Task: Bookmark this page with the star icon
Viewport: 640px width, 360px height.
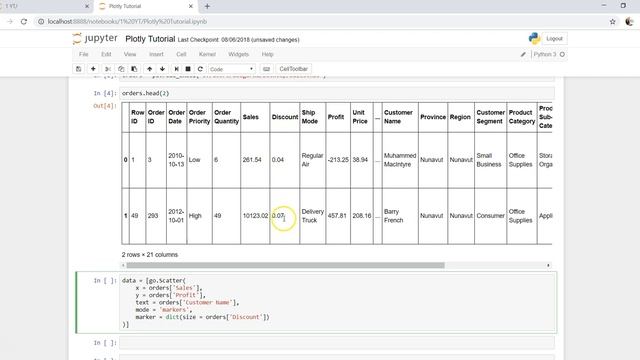Action: (x=613, y=22)
